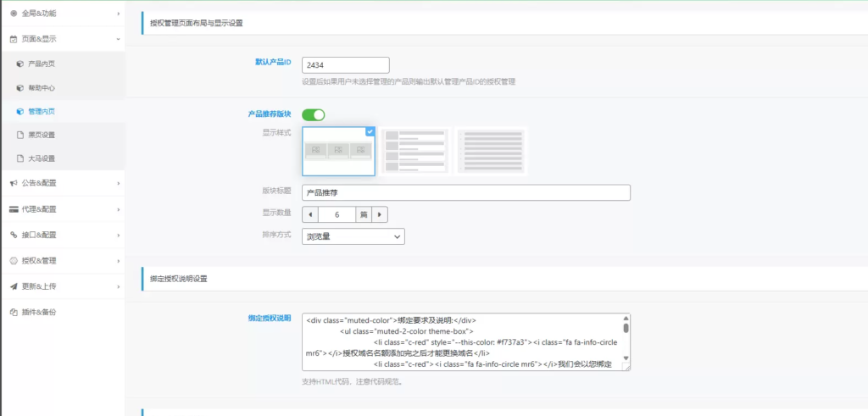Select the plain text list display style

point(491,151)
